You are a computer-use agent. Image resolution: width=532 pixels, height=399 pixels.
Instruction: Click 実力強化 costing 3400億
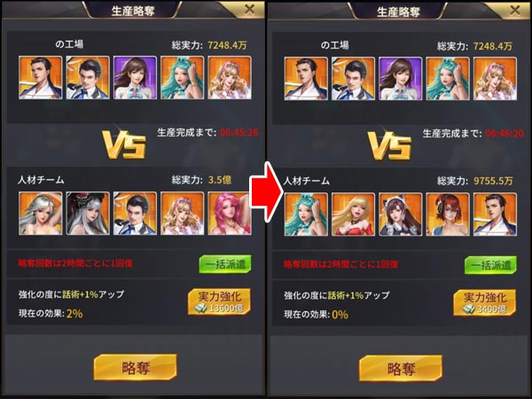pos(485,302)
